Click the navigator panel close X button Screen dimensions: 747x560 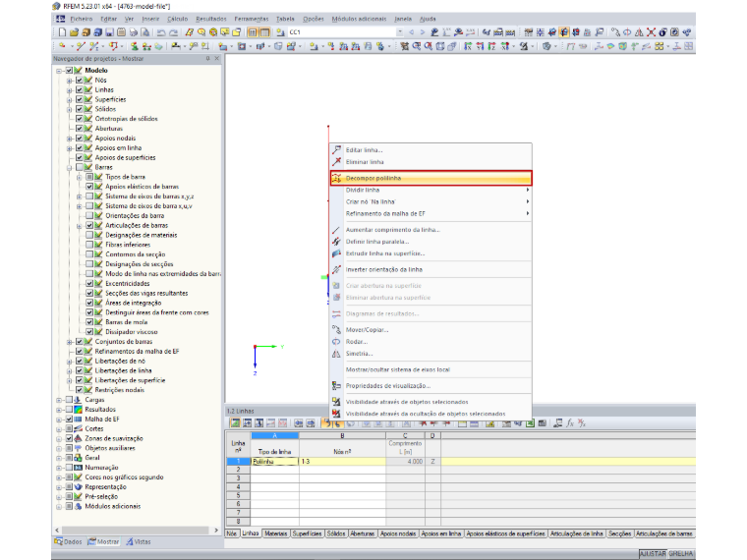[217, 58]
